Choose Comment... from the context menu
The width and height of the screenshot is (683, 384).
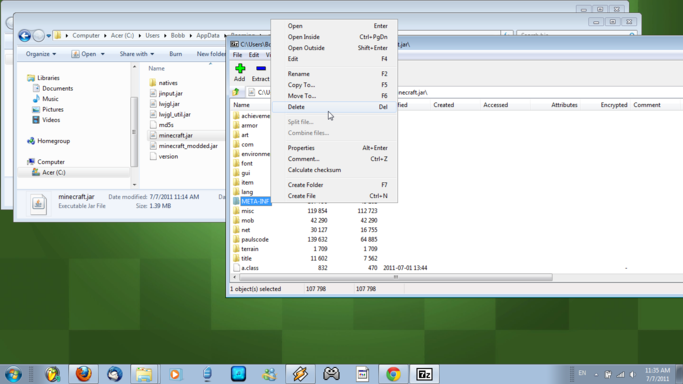[x=334, y=159]
